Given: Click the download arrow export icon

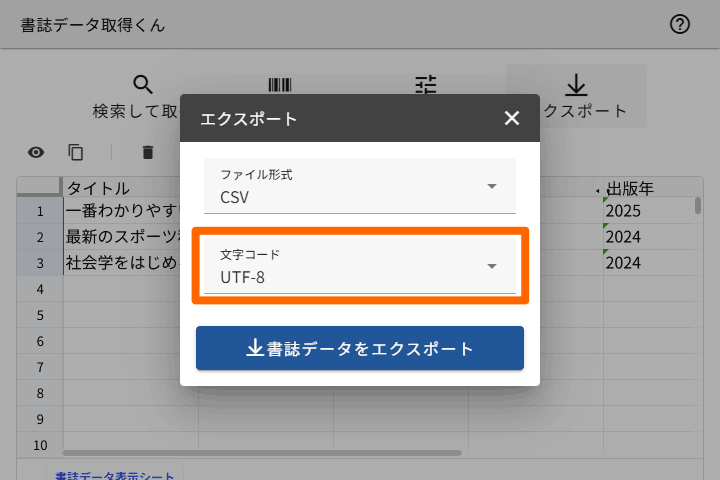Looking at the screenshot, I should [x=576, y=85].
